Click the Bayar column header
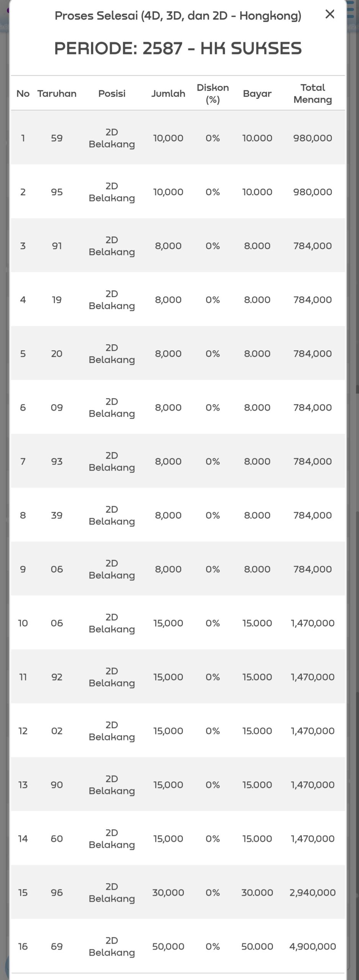The height and width of the screenshot is (980, 359). tap(257, 93)
